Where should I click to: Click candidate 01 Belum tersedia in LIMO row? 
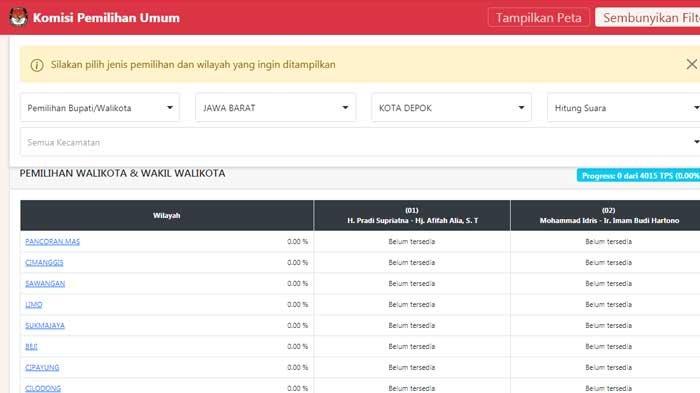click(x=412, y=305)
